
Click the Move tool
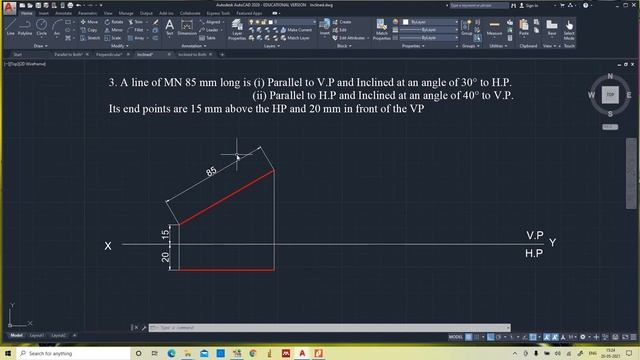click(89, 22)
